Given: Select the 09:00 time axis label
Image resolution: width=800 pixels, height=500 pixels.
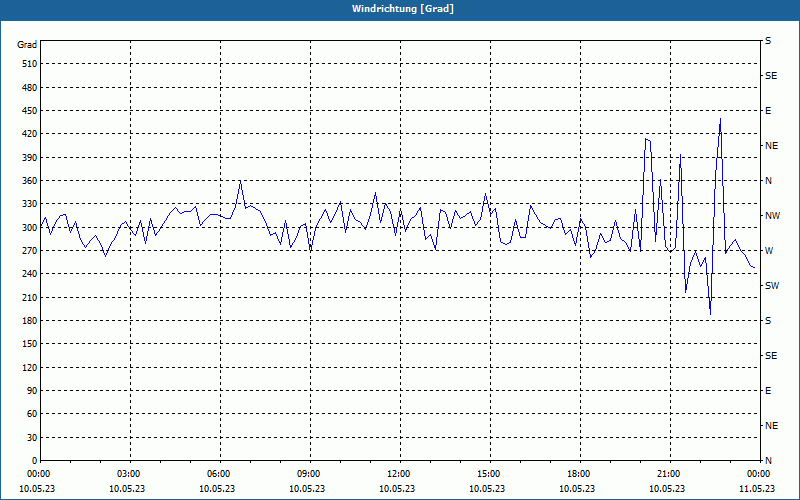Looking at the screenshot, I should click(310, 474).
